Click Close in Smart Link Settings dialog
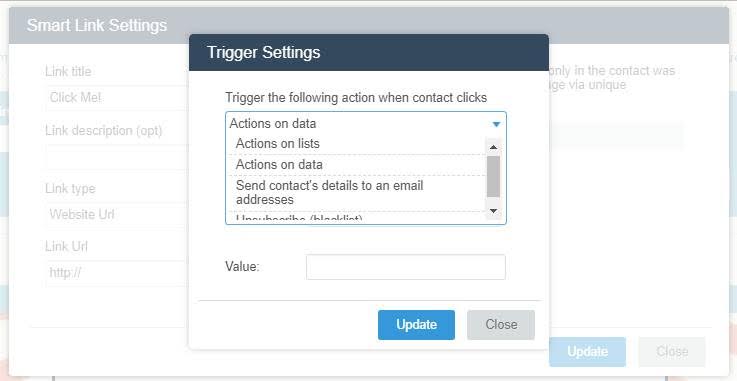This screenshot has width=737, height=381. (x=672, y=351)
